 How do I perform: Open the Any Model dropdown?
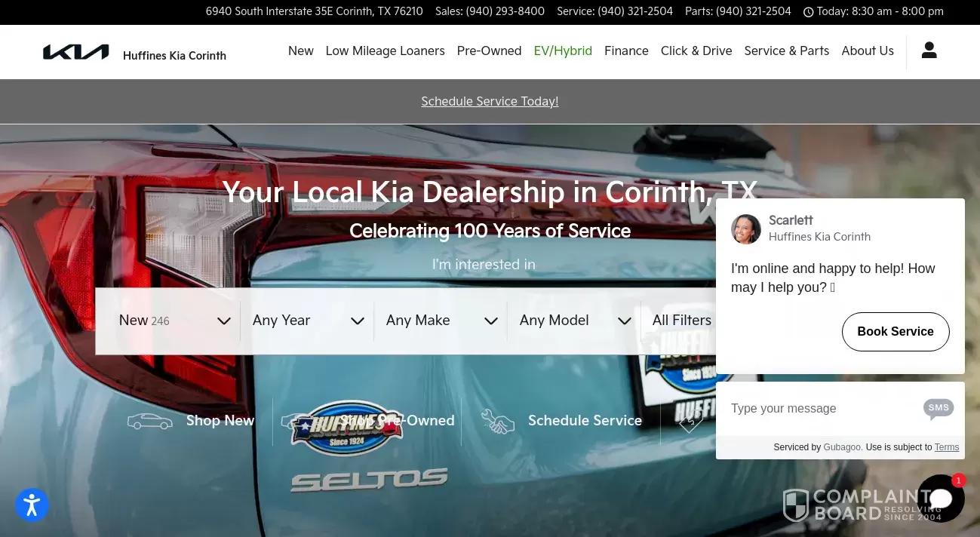(x=576, y=321)
